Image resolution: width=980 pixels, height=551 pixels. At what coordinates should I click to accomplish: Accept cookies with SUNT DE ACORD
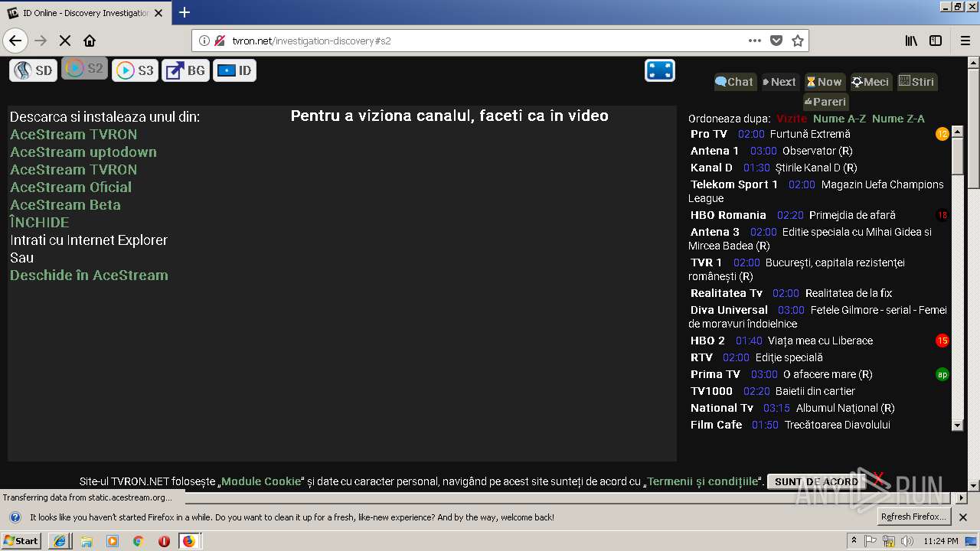coord(816,481)
